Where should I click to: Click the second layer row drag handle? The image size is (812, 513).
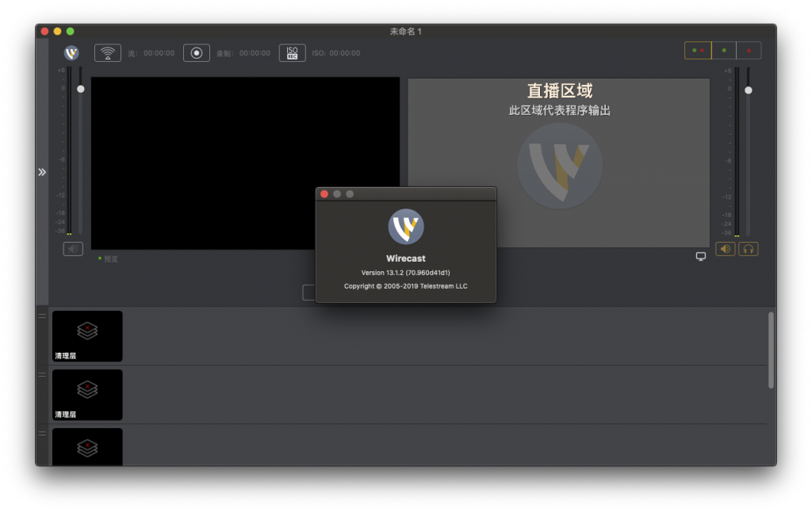43,375
